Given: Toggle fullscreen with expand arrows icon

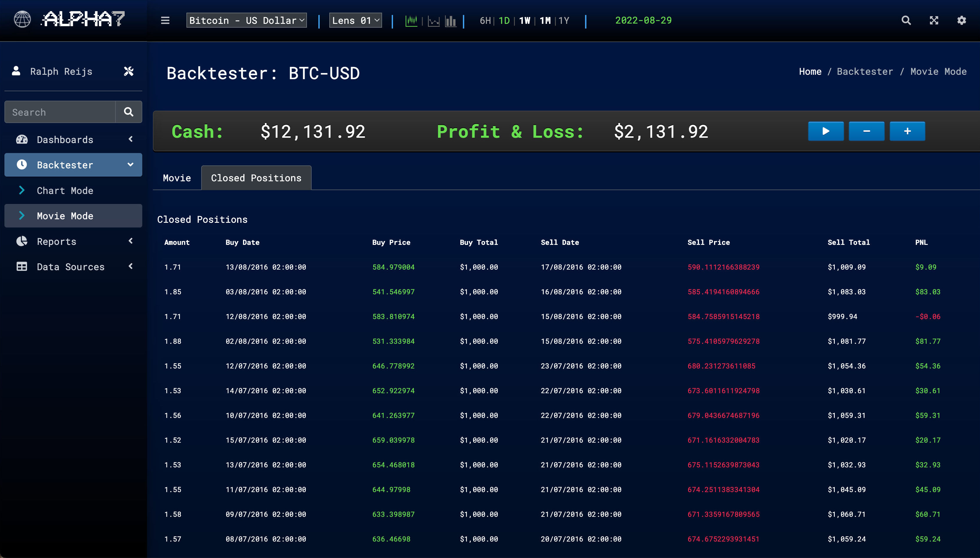Looking at the screenshot, I should point(934,20).
